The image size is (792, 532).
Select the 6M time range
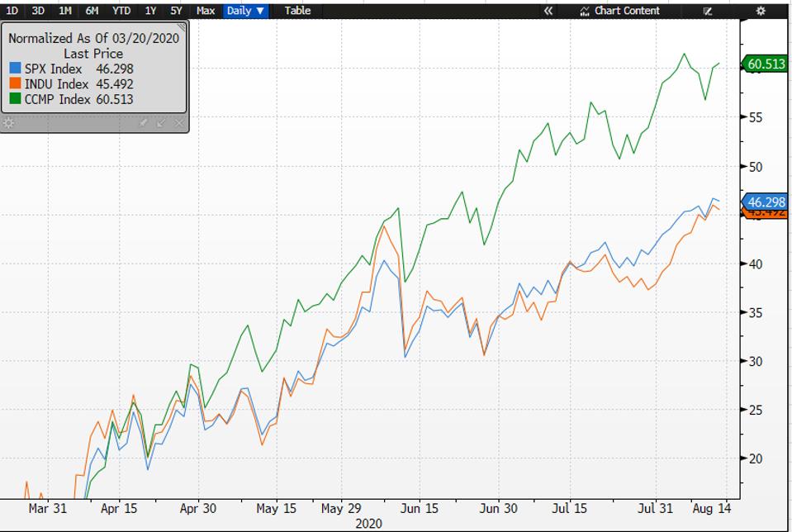90,11
